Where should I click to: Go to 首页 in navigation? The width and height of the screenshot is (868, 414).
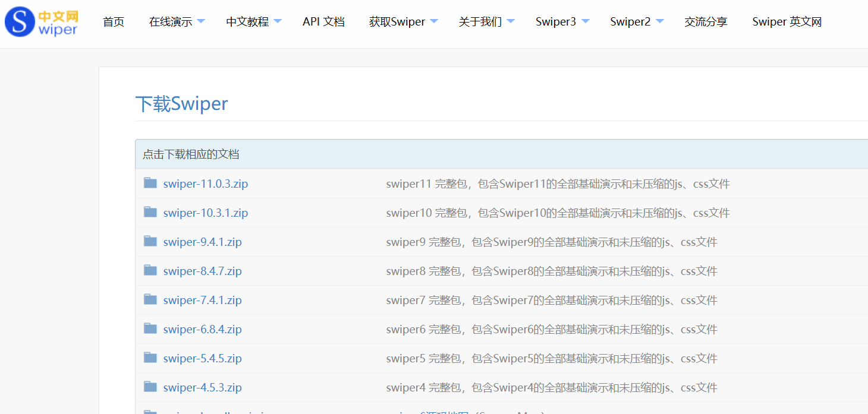coord(114,22)
